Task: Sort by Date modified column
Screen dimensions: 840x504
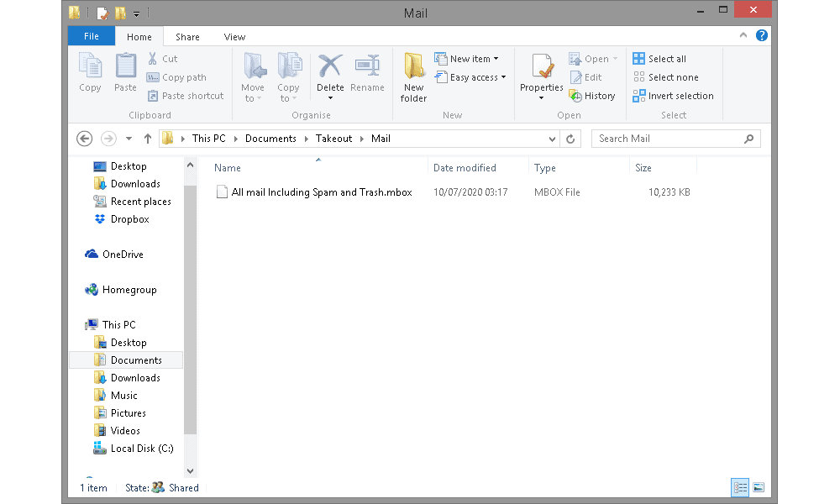Action: click(x=465, y=168)
